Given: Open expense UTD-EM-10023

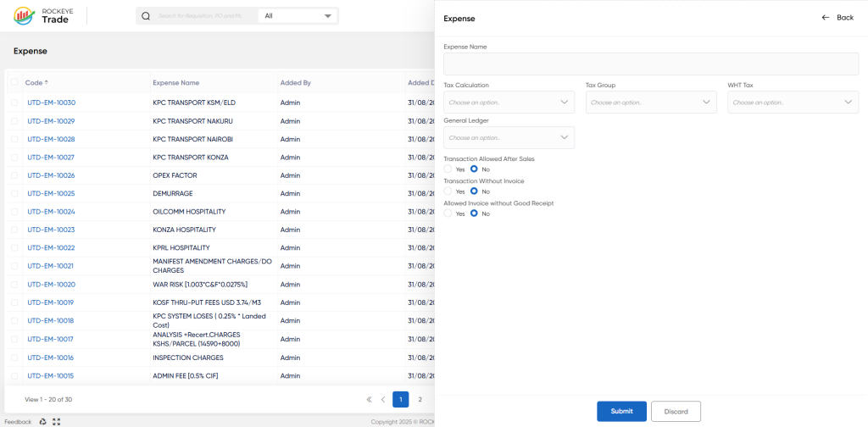Looking at the screenshot, I should click(x=51, y=230).
